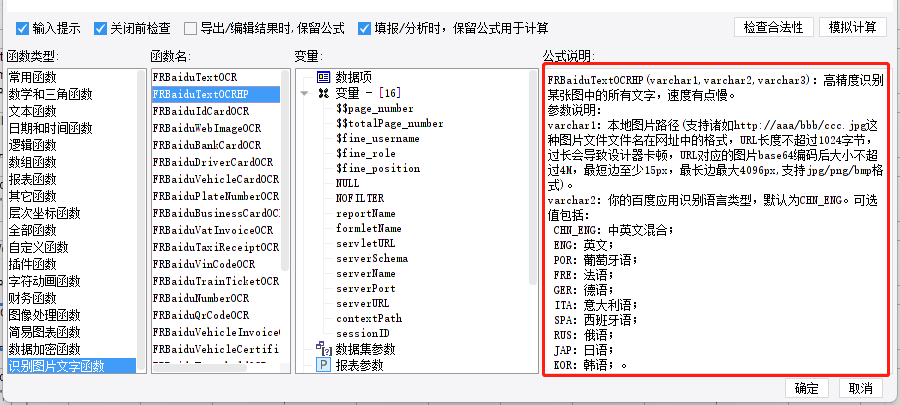Cancel with the 取消 button

pos(860,388)
